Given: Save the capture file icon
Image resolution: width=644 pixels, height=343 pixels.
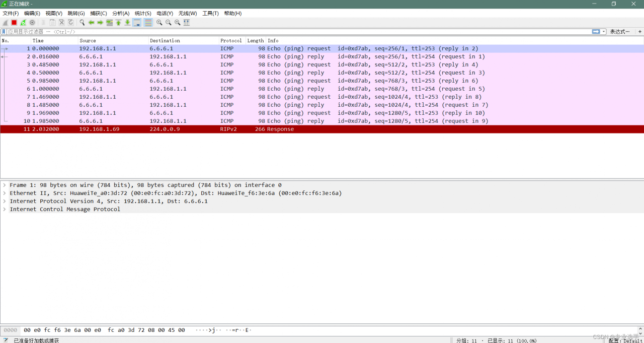Looking at the screenshot, I should coord(52,23).
